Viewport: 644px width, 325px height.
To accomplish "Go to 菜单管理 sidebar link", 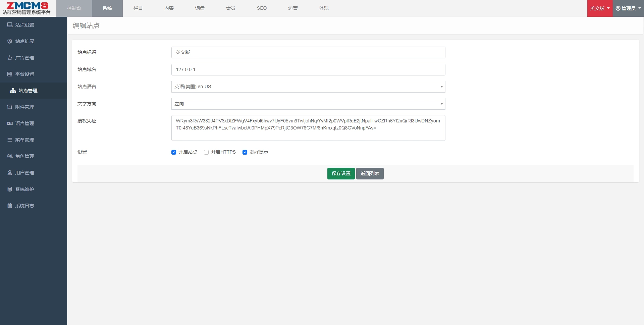I will [x=34, y=140].
